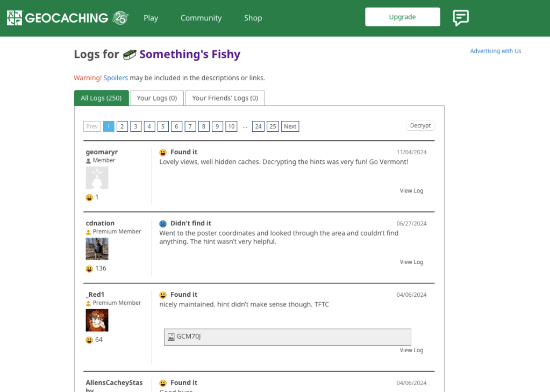The width and height of the screenshot is (550, 392).
Task: Click Next page button
Action: 290,126
